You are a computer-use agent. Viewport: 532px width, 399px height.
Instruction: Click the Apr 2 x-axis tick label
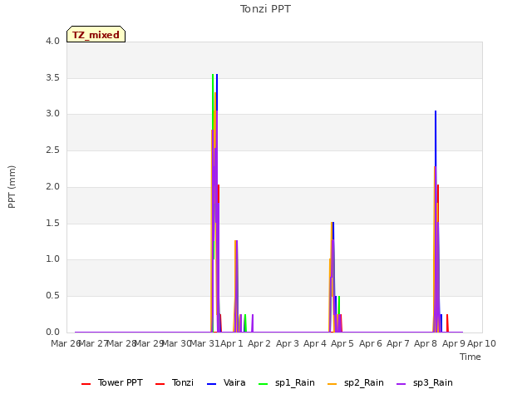[x=259, y=343]
